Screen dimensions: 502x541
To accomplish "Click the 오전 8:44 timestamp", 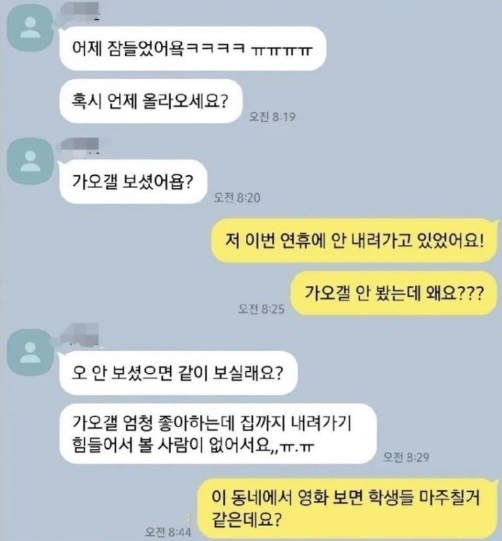I will 168,532.
